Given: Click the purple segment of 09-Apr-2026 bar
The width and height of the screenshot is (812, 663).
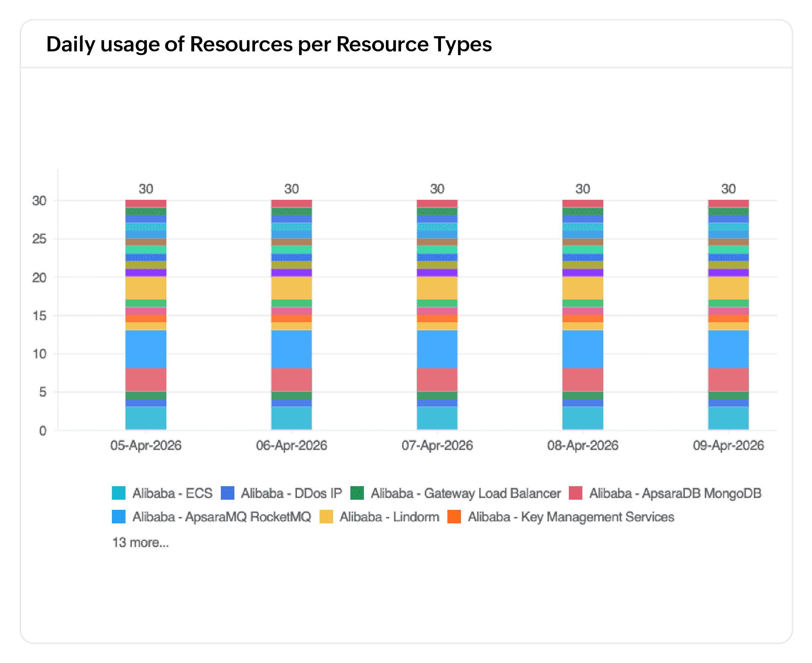Looking at the screenshot, I should tap(728, 273).
